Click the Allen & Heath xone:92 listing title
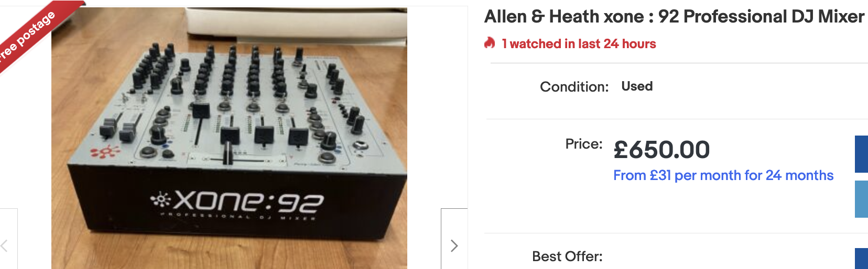This screenshot has height=269, width=868. click(x=674, y=17)
